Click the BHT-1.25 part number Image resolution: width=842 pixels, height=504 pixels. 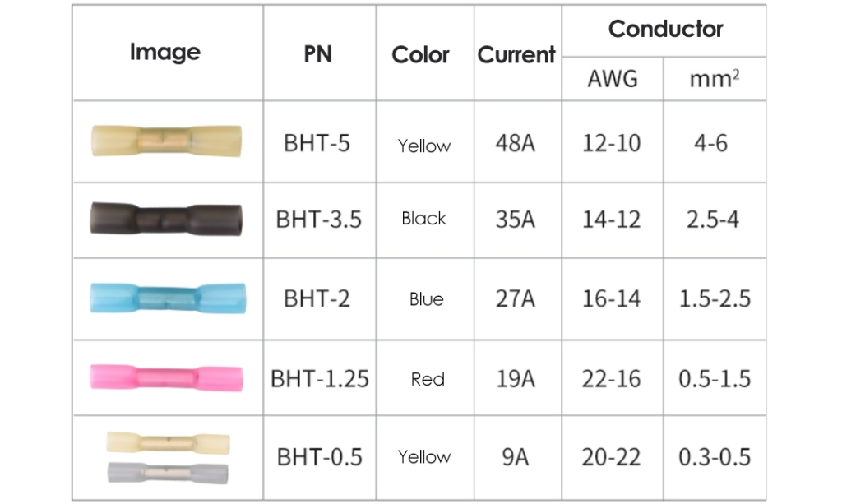[320, 379]
